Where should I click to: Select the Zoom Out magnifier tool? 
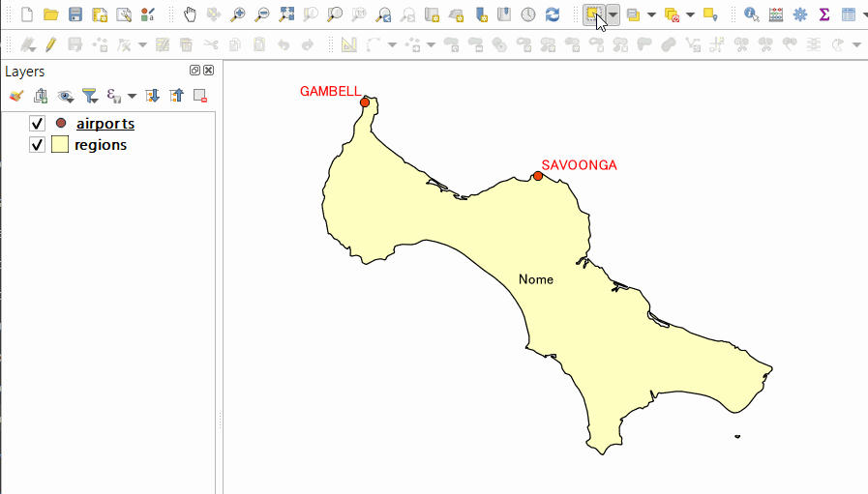tap(262, 15)
